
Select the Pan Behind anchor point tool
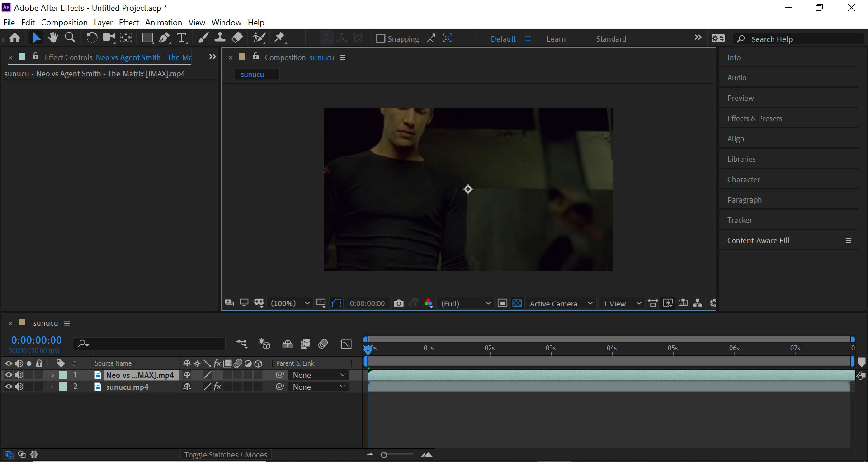(x=126, y=38)
